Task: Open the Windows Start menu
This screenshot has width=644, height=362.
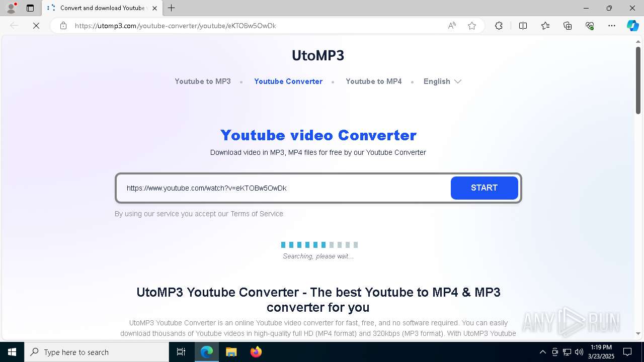Action: (x=12, y=352)
